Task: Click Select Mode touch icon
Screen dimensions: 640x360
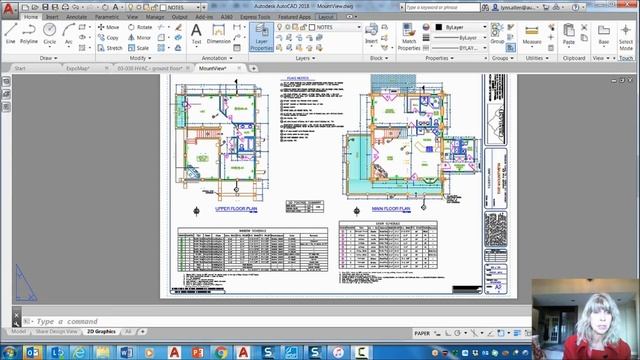Action: tap(626, 37)
